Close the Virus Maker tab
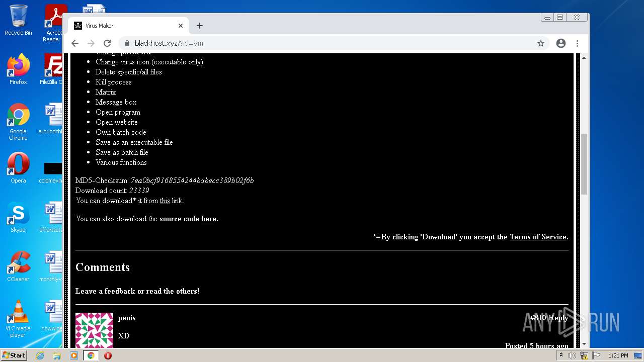Viewport: 644px width, 362px height. pyautogui.click(x=181, y=26)
